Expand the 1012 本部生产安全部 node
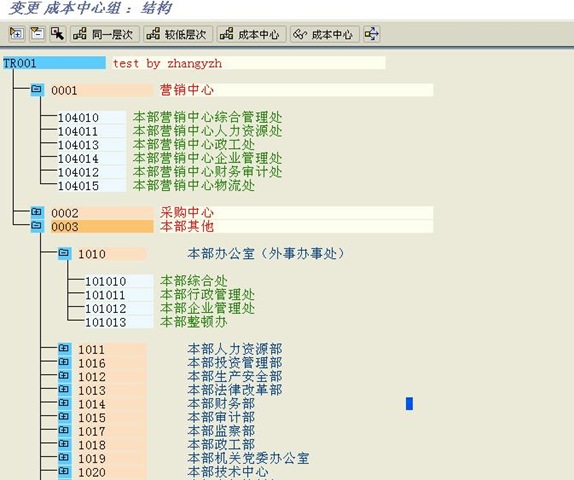Image resolution: width=574 pixels, height=480 pixels. point(64,376)
